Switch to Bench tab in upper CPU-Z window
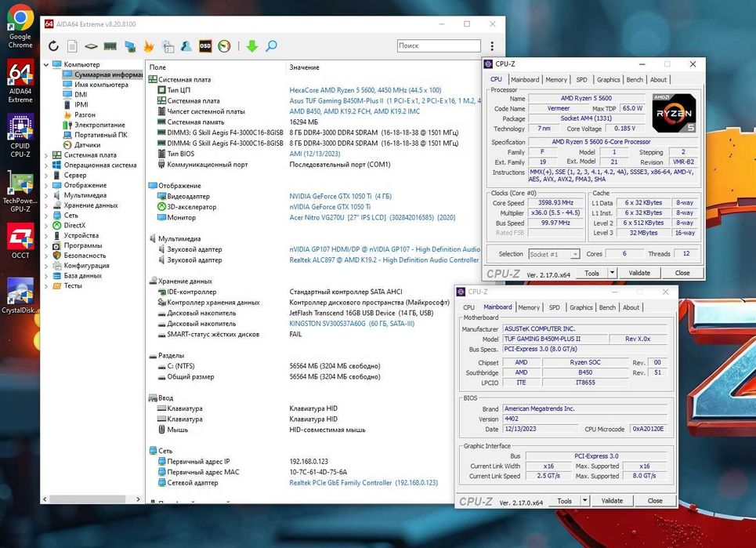 click(x=635, y=80)
